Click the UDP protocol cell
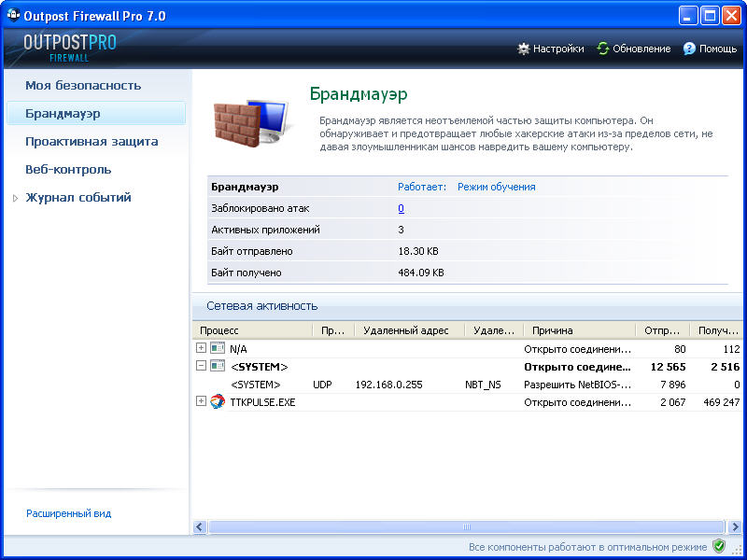This screenshot has width=747, height=560. pos(322,385)
